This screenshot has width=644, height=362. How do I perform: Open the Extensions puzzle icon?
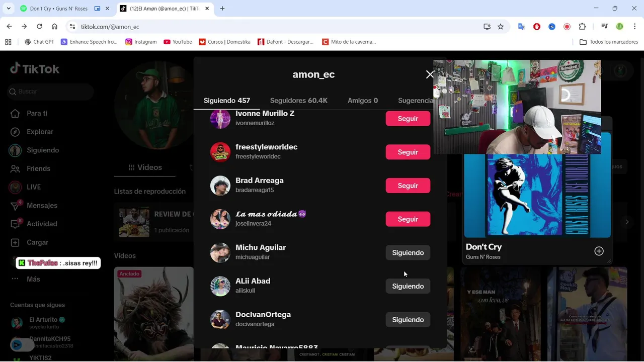coord(582,27)
